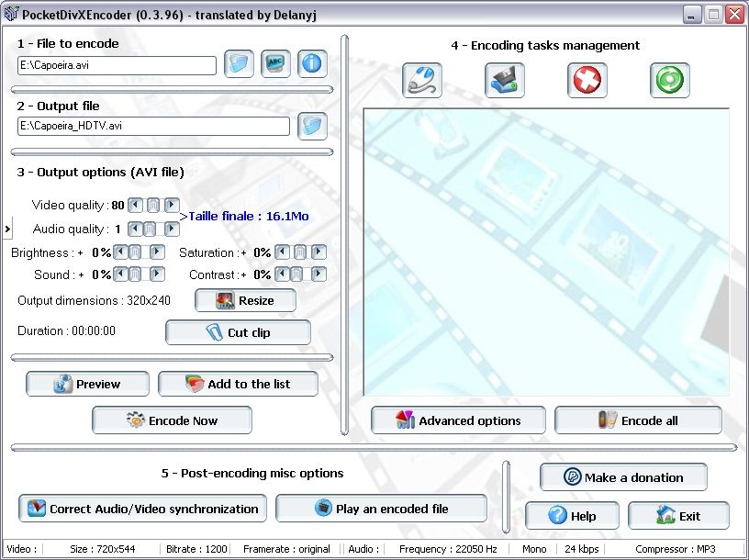Click the Cut clip button
The width and height of the screenshot is (749, 560).
[x=238, y=332]
